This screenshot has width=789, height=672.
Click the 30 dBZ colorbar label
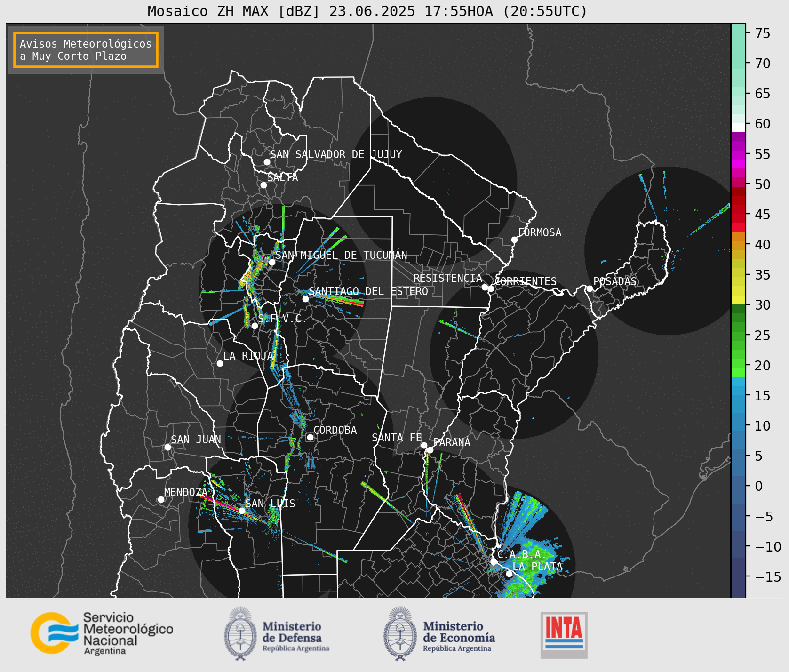click(763, 305)
